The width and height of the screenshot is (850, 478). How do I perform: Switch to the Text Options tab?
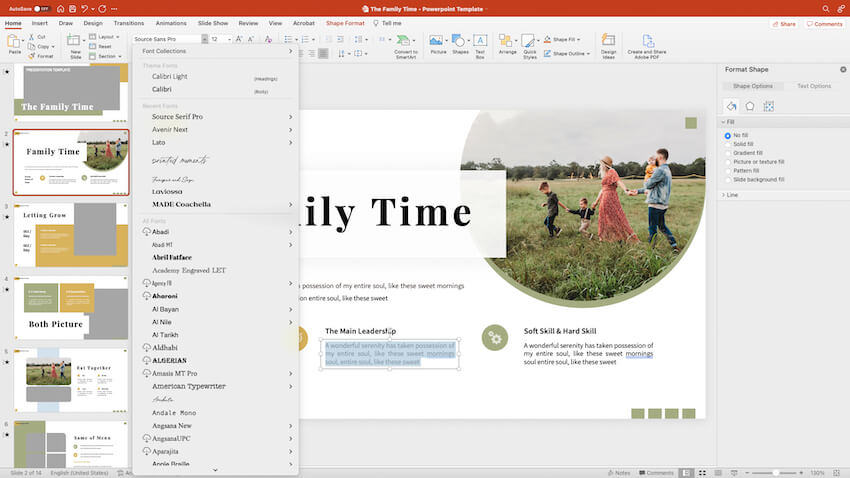(813, 86)
